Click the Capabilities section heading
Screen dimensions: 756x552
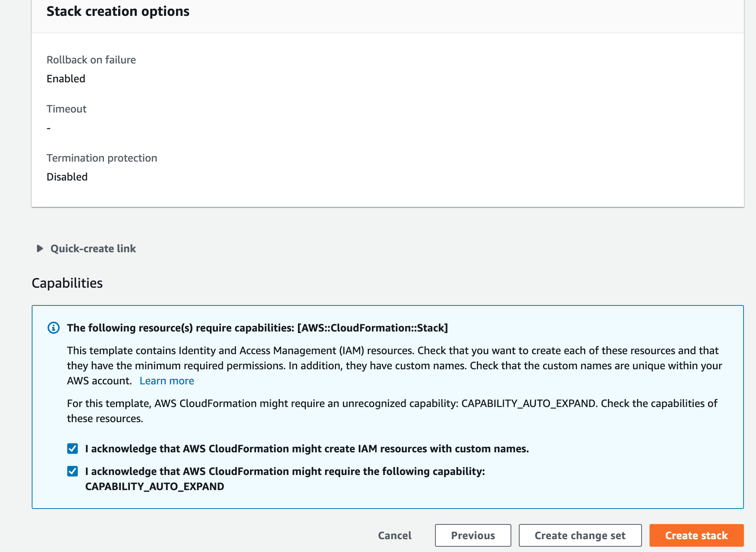coord(67,283)
